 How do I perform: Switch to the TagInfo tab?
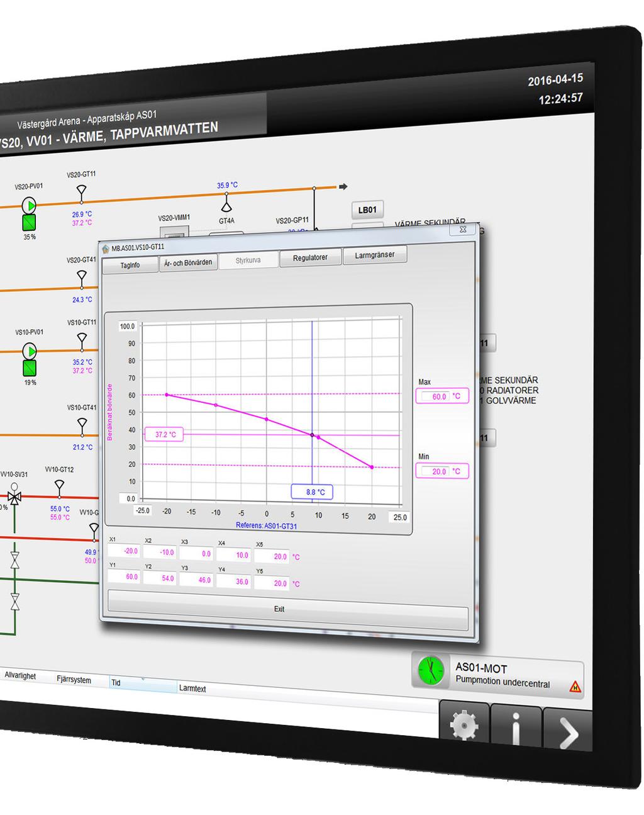click(130, 266)
